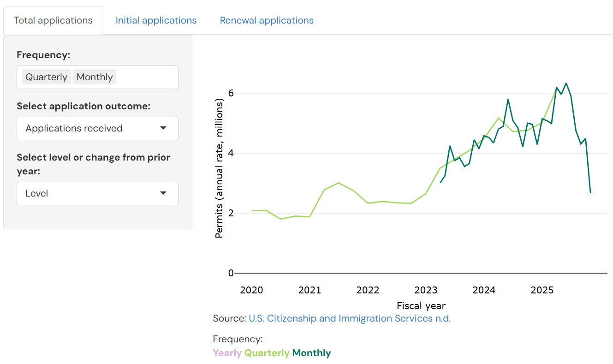Select the Total applications tab
The height and width of the screenshot is (364, 613).
tap(53, 20)
